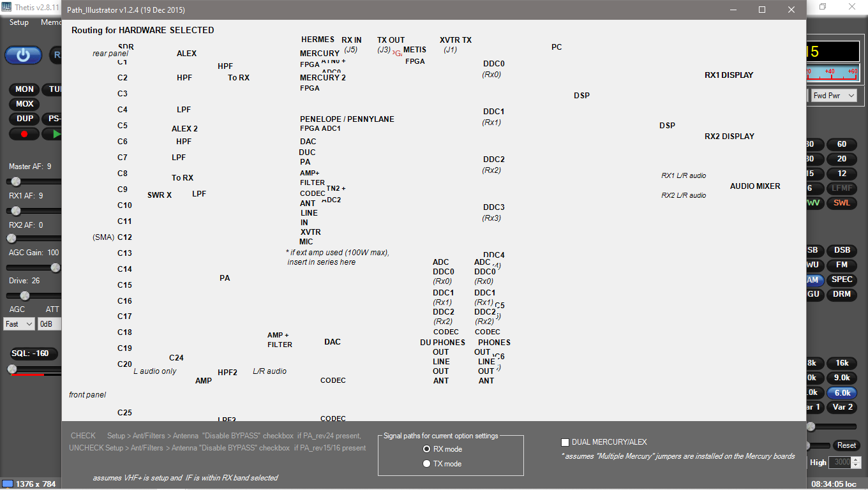Click the 'TX OUT' label
Image resolution: width=868 pixels, height=490 pixels.
[391, 40]
